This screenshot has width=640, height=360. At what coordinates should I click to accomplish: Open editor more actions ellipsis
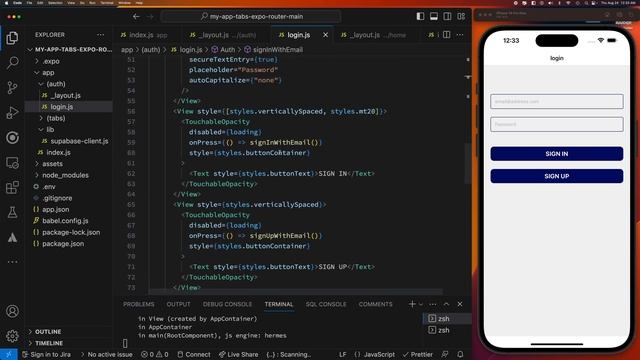coord(460,35)
